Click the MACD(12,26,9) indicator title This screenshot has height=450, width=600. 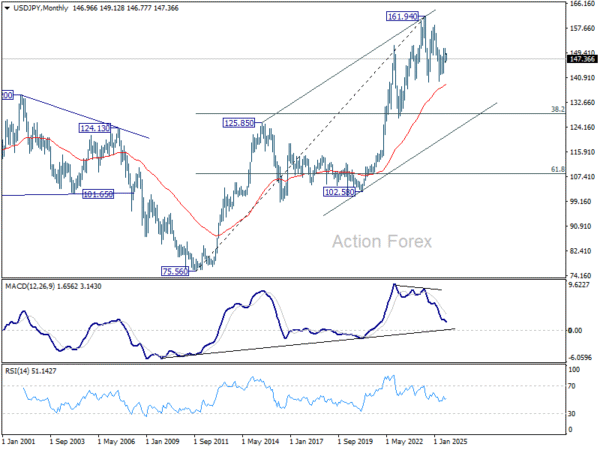[30, 287]
